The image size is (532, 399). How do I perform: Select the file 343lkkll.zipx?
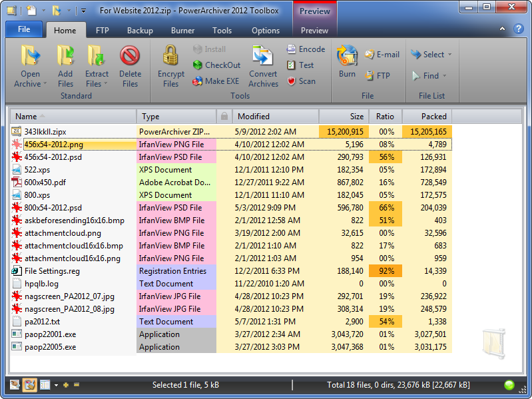pos(45,132)
